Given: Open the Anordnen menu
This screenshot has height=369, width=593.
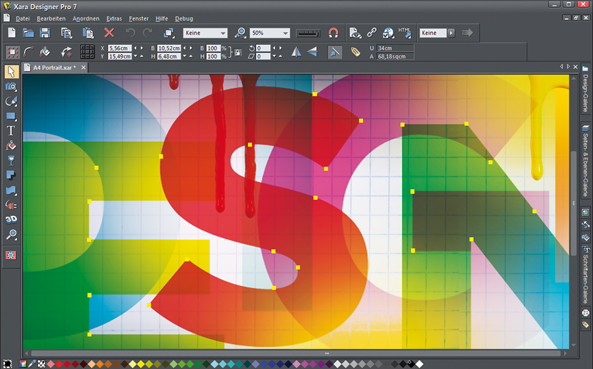Looking at the screenshot, I should click(86, 19).
